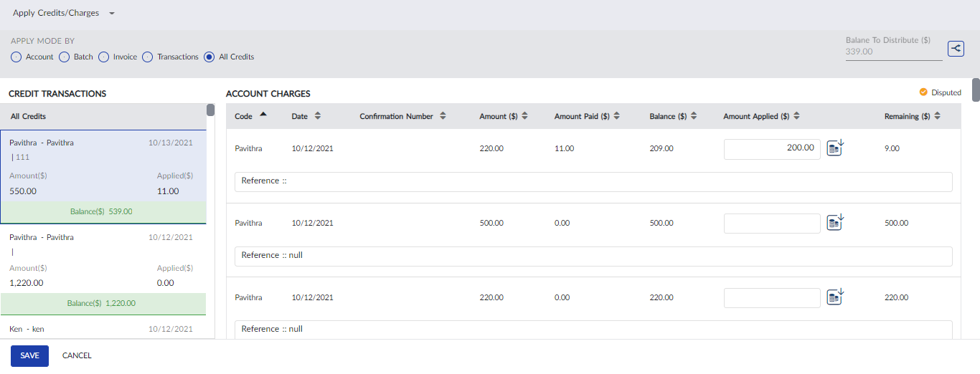The width and height of the screenshot is (980, 374).
Task: Select the 1,220.00 Pavithra credit transaction
Action: coord(103,269)
